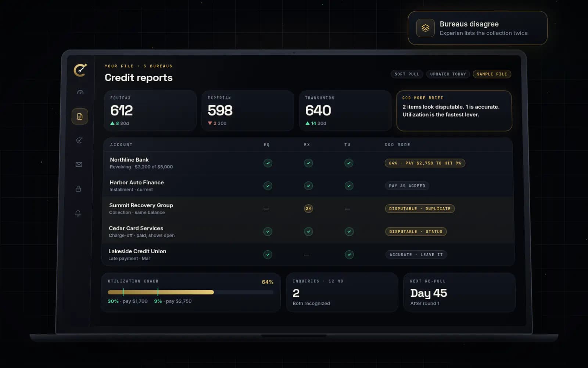Image resolution: width=588 pixels, height=368 pixels.
Task: Select the Northline Bank account name
Action: pos(129,160)
